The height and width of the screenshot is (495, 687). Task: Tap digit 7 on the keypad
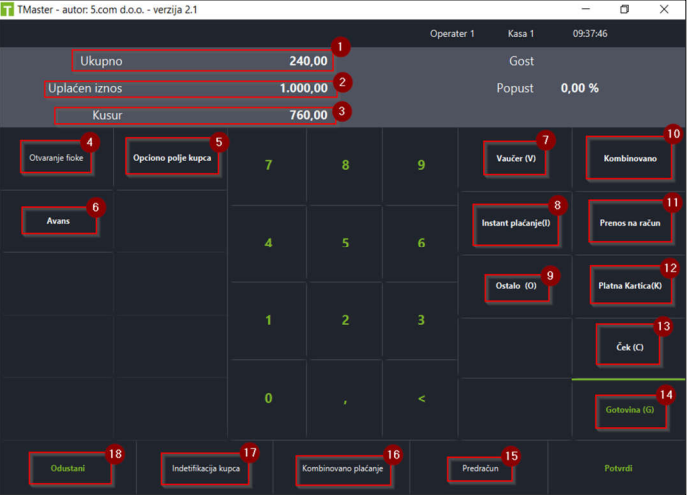pyautogui.click(x=268, y=165)
